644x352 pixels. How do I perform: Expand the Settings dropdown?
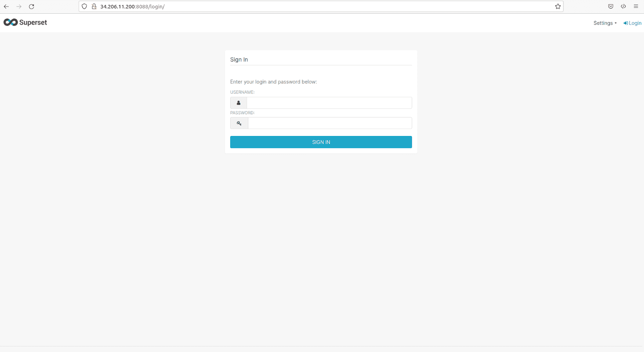[605, 23]
